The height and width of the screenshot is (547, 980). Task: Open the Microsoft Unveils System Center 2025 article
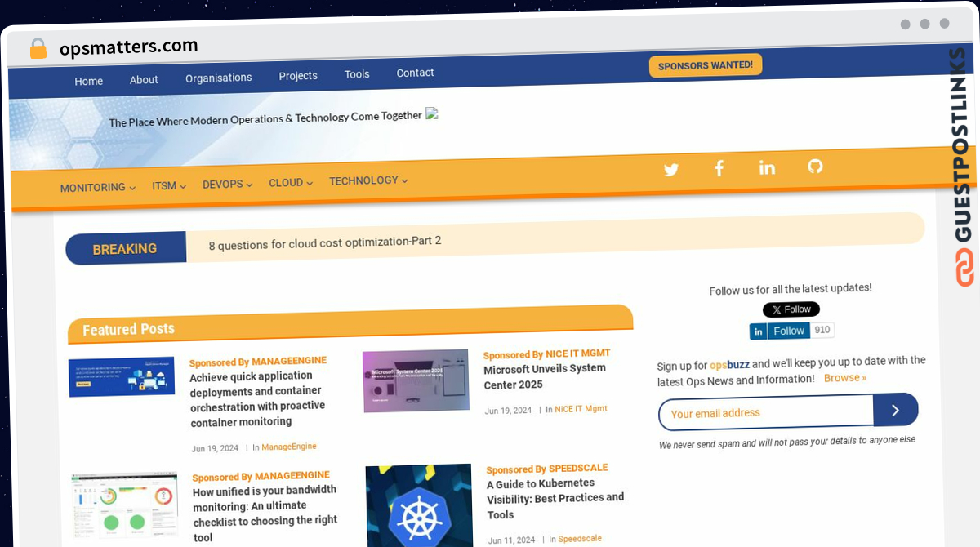(x=545, y=376)
